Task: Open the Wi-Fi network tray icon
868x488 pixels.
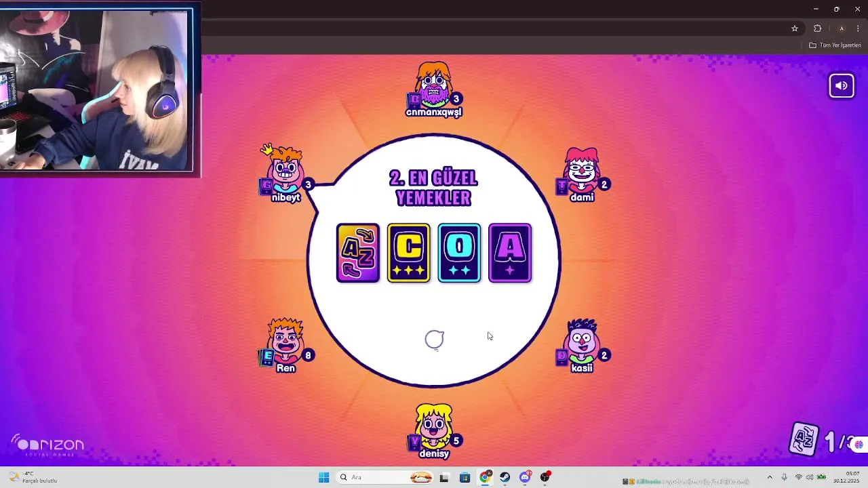Action: pyautogui.click(x=799, y=477)
